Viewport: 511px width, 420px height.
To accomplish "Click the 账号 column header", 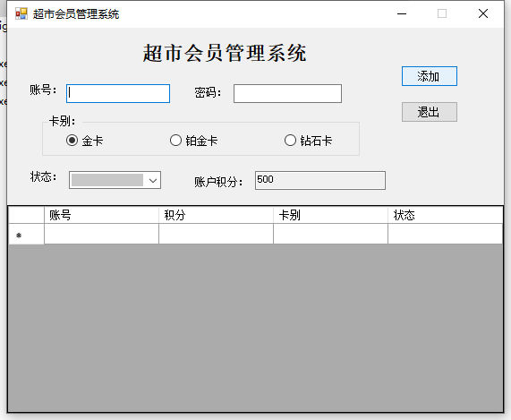I will tap(101, 215).
